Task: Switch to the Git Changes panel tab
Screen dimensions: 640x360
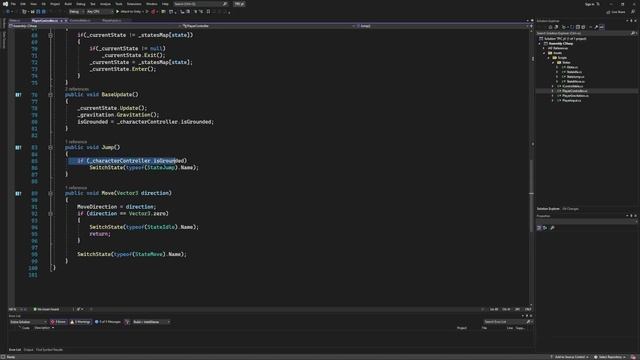Action: point(571,209)
